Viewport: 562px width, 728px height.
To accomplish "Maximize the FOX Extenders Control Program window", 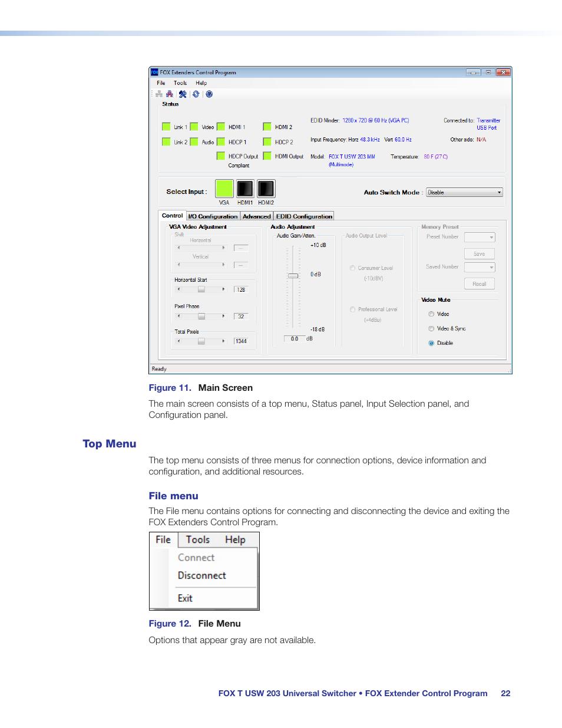I will click(488, 73).
